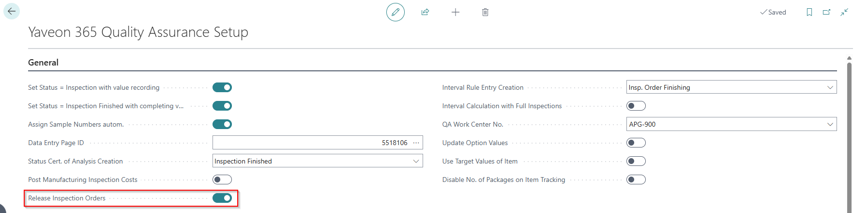Turn on Use Target Values of Item

636,161
